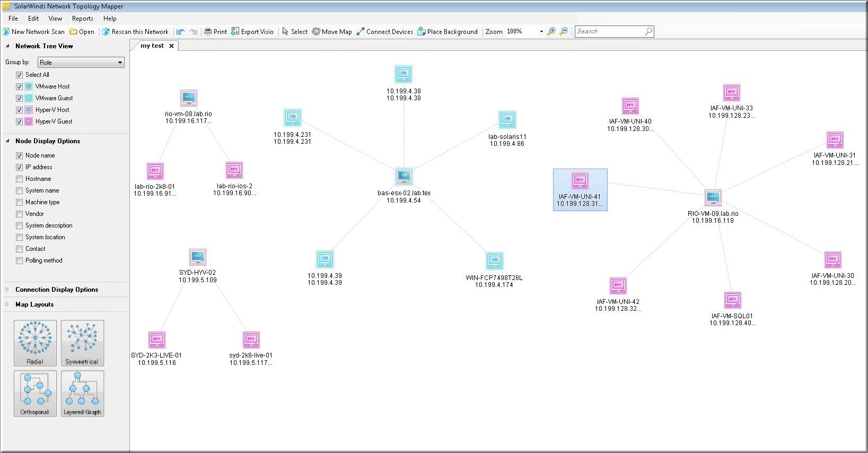The image size is (868, 453).
Task: Click the Export Visio button
Action: point(252,32)
